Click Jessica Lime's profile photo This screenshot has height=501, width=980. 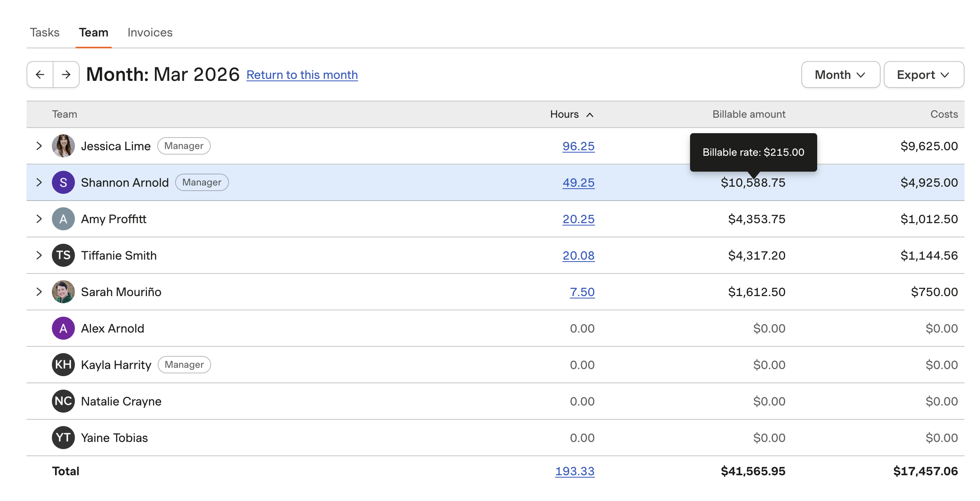63,146
